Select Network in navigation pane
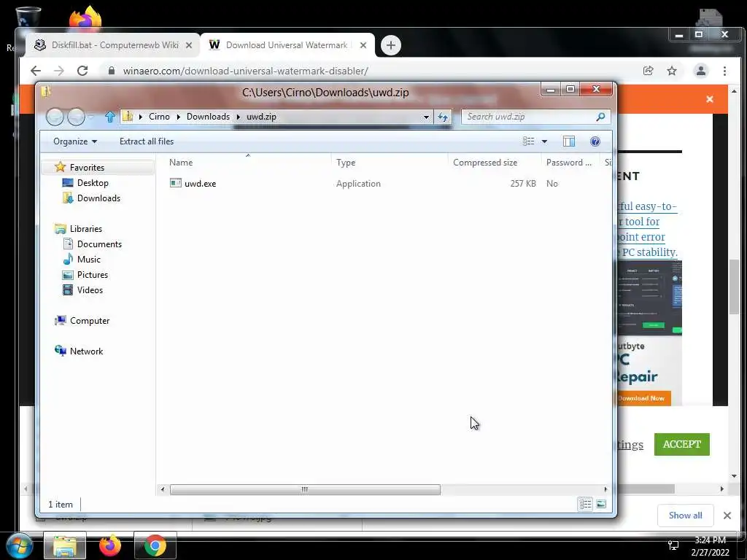The height and width of the screenshot is (560, 747). point(86,351)
